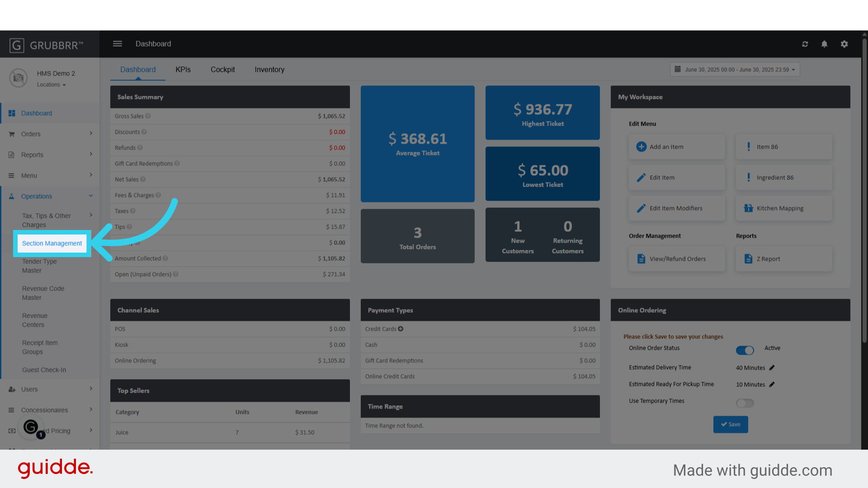Click the Gift Card Redemptions help icon

click(177, 164)
